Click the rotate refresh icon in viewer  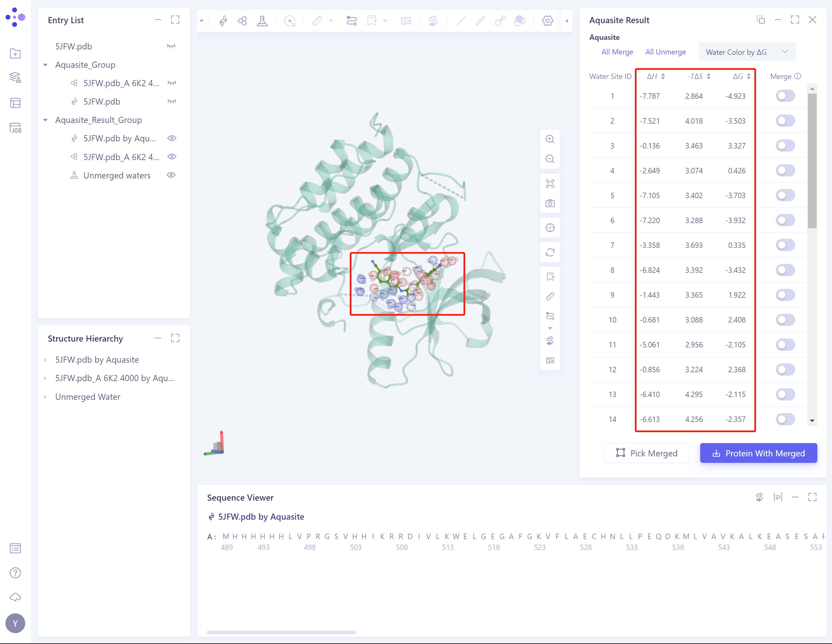pos(550,252)
